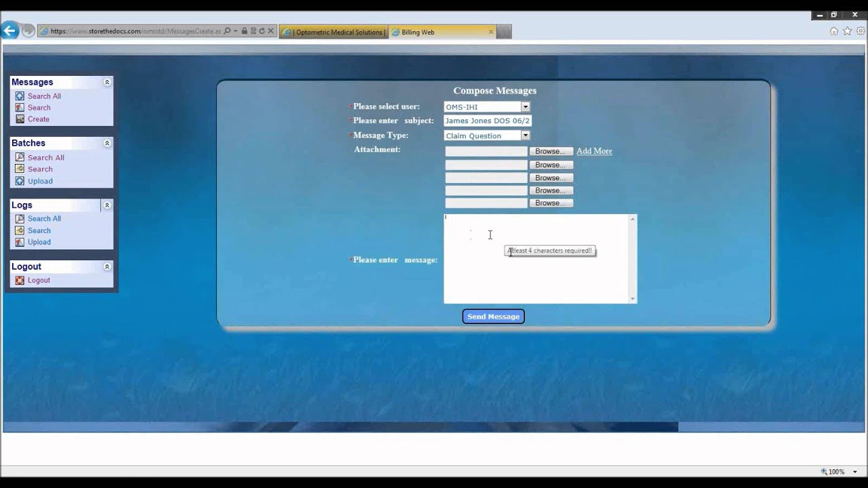Click the Logout link
Viewport: 868px width, 488px height.
[x=39, y=280]
